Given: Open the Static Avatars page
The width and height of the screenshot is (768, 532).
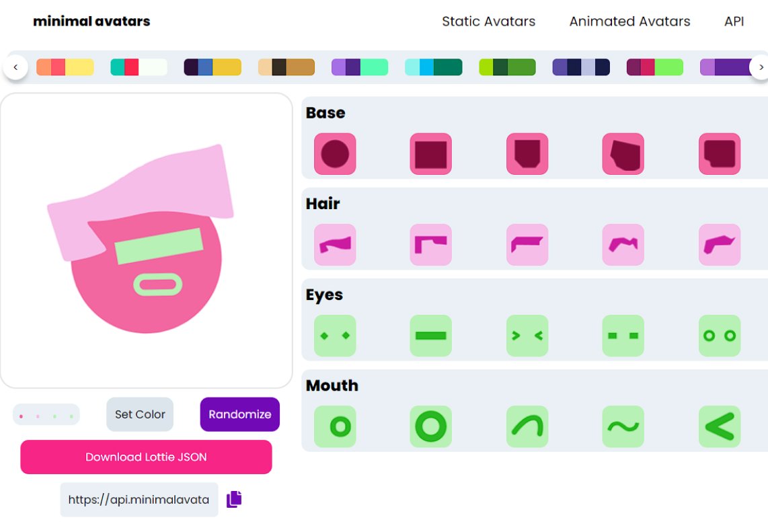Looking at the screenshot, I should coord(489,22).
